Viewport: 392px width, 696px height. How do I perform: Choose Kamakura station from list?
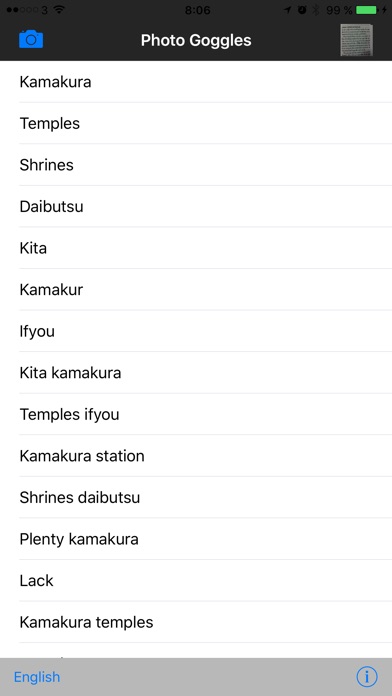point(196,456)
